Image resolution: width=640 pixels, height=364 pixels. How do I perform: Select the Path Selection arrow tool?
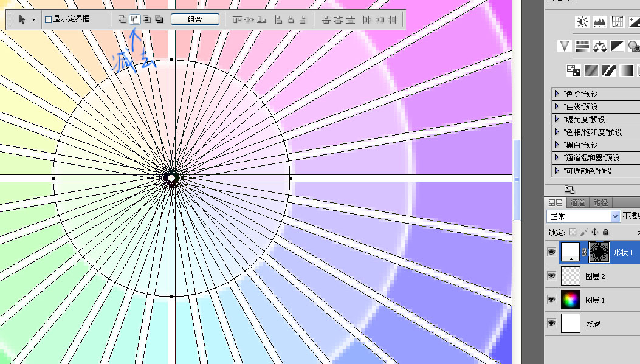[22, 19]
